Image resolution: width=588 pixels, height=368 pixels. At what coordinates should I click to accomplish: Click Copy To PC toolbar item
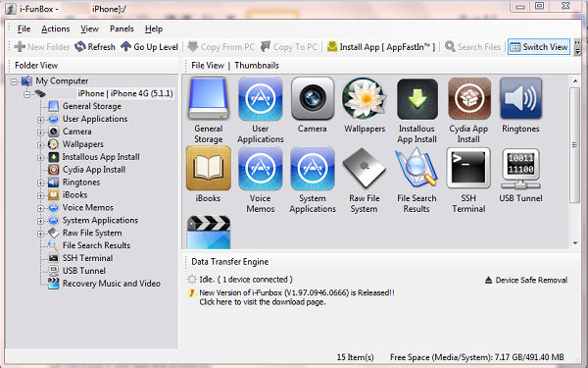(x=289, y=47)
